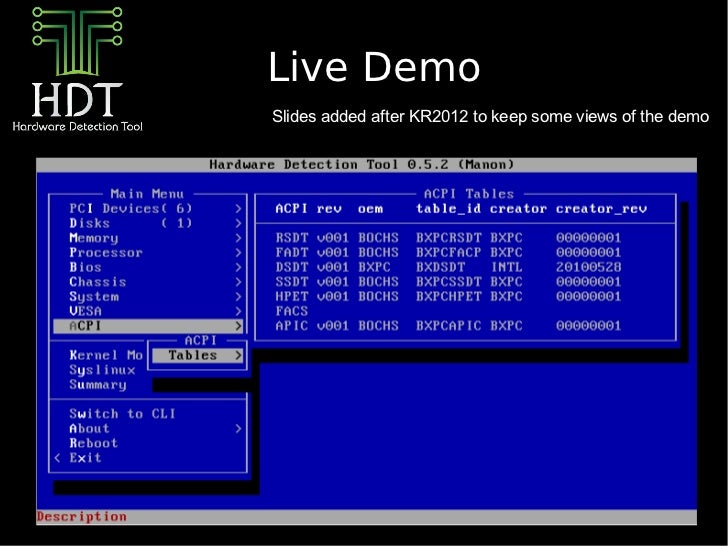
Task: Choose Switch to CLI
Action: click(x=123, y=414)
